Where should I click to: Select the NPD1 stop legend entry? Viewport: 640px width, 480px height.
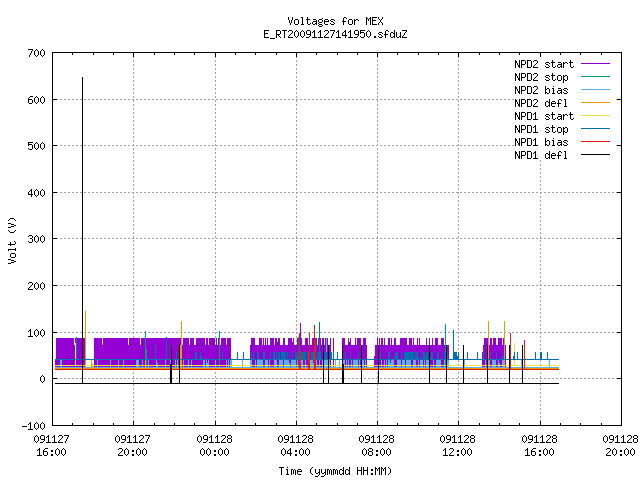pyautogui.click(x=541, y=129)
